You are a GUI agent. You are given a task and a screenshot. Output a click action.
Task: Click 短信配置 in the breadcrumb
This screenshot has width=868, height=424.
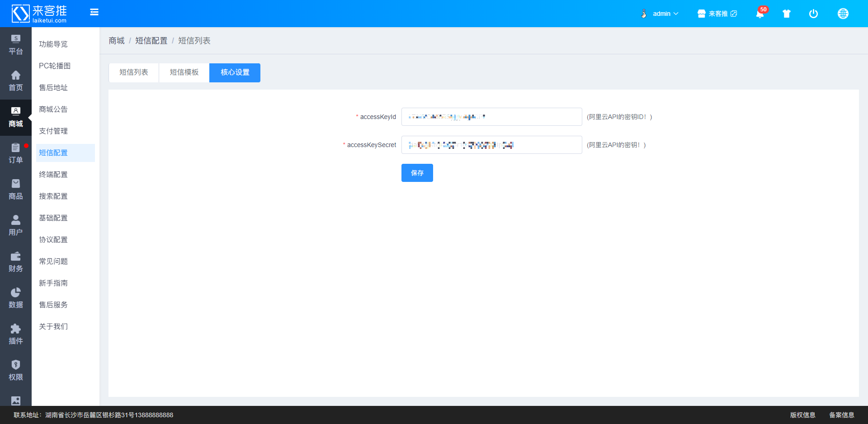(151, 41)
